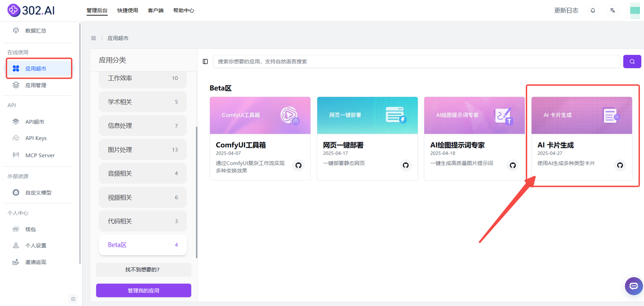The image size is (644, 306).
Task: Focus the app search input field
Action: [x=417, y=61]
